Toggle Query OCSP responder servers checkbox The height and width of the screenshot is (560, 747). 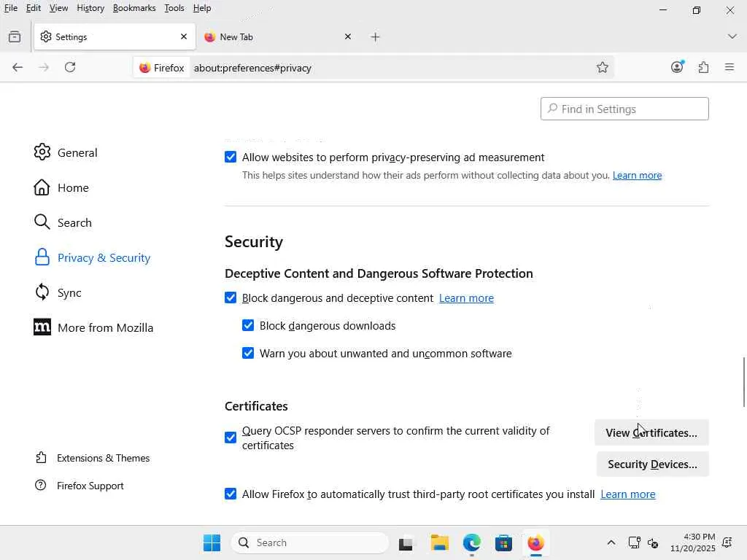pyautogui.click(x=231, y=437)
